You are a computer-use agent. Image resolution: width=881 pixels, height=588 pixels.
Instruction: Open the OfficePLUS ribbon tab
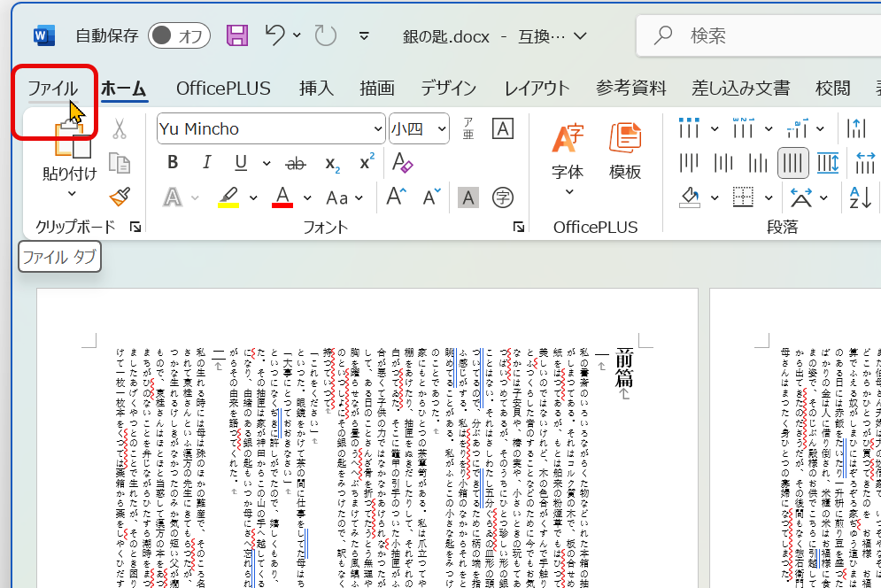[223, 89]
